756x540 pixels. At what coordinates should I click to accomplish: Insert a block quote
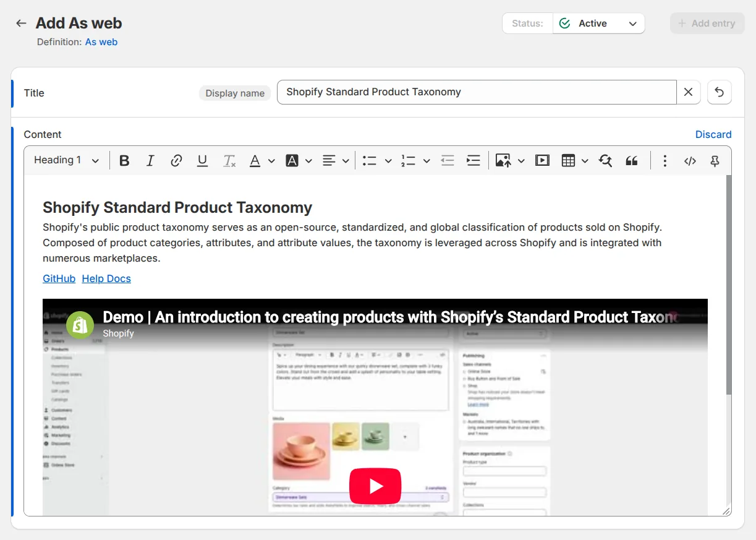[631, 161]
